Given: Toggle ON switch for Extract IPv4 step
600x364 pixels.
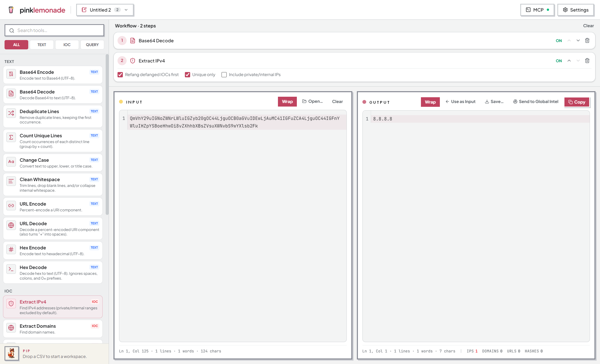Looking at the screenshot, I should click(x=559, y=61).
